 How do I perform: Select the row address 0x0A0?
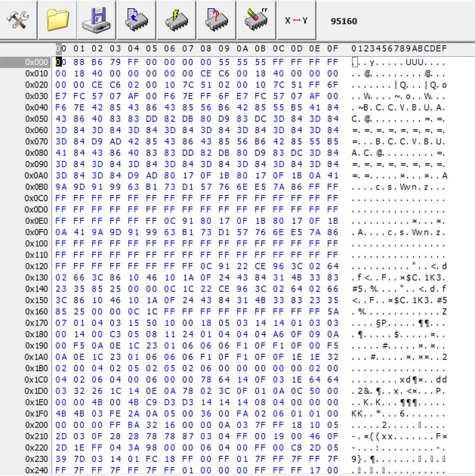[x=36, y=176]
